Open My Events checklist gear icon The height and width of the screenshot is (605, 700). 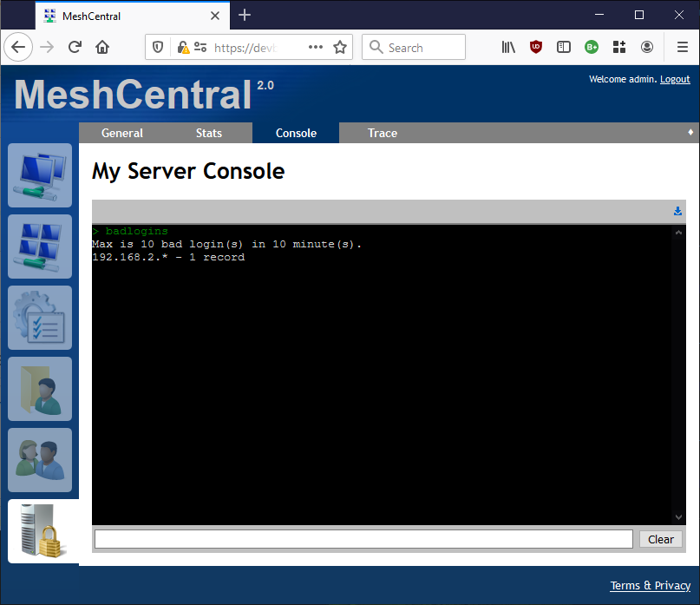coord(40,318)
